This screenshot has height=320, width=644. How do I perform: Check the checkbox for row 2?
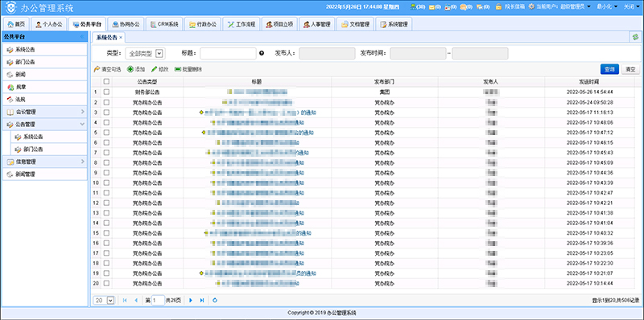106,102
